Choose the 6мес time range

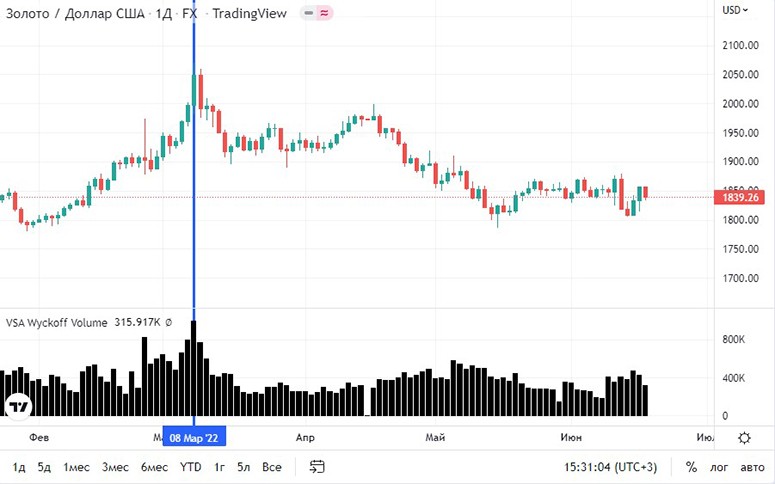click(154, 467)
